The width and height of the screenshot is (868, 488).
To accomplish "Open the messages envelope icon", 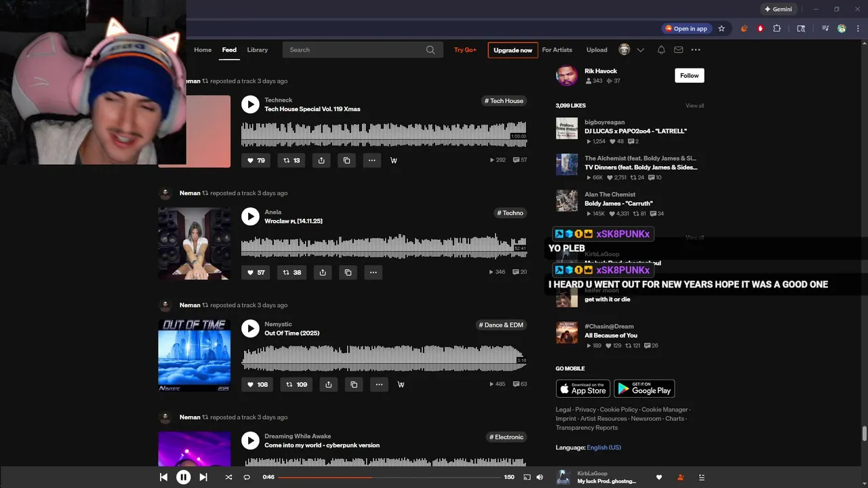I will 678,49.
